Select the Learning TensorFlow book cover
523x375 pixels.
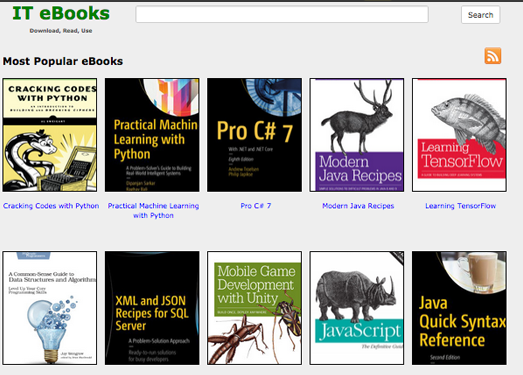point(459,135)
